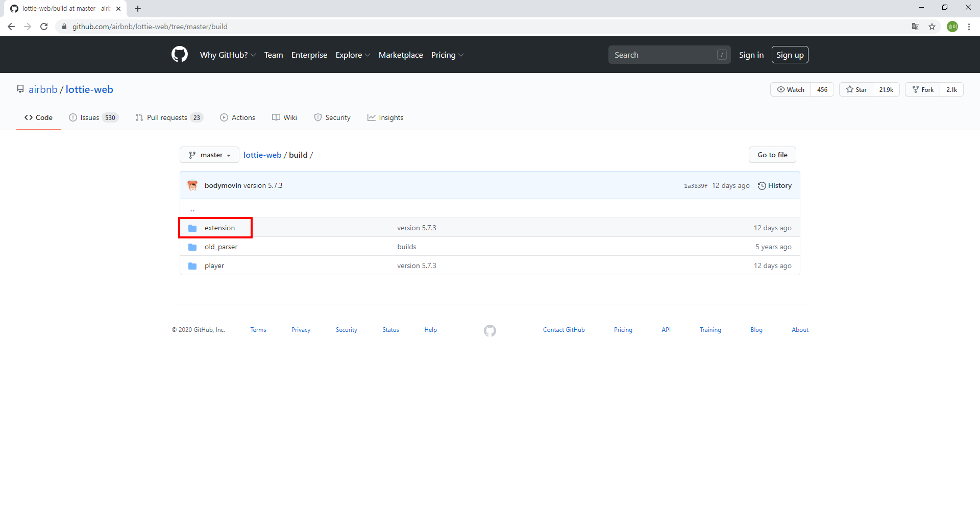Open 'builds' commit message for old_parser
Viewport: 980px width, 531px height.
click(407, 247)
